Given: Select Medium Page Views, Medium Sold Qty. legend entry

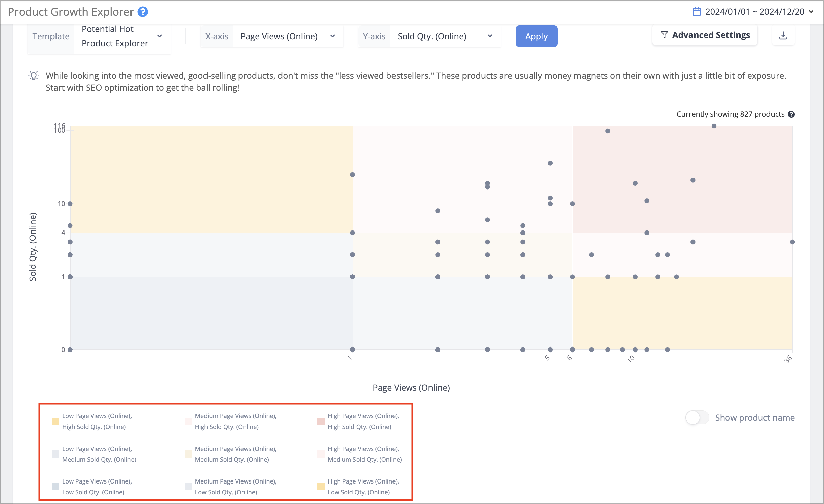Looking at the screenshot, I should [231, 454].
